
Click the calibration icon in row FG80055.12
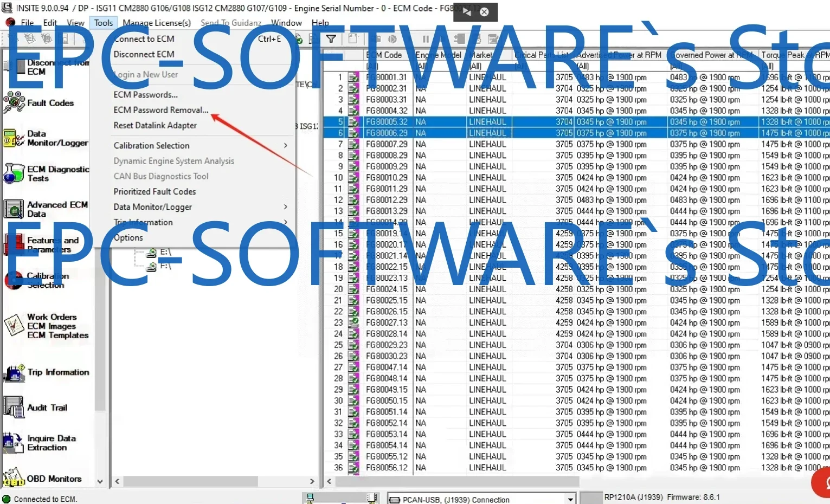tap(353, 456)
